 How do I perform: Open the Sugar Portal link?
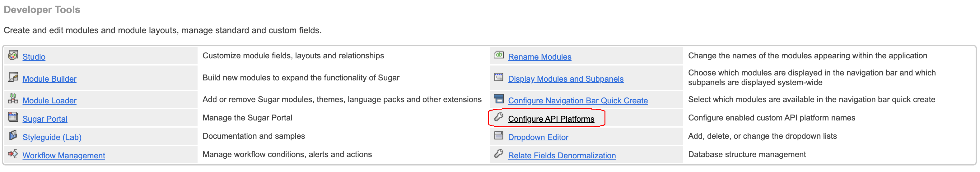[45, 119]
